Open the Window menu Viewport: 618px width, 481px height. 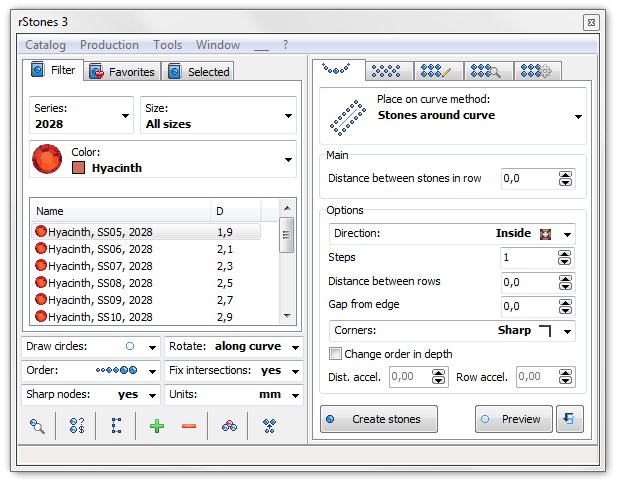pyautogui.click(x=218, y=45)
